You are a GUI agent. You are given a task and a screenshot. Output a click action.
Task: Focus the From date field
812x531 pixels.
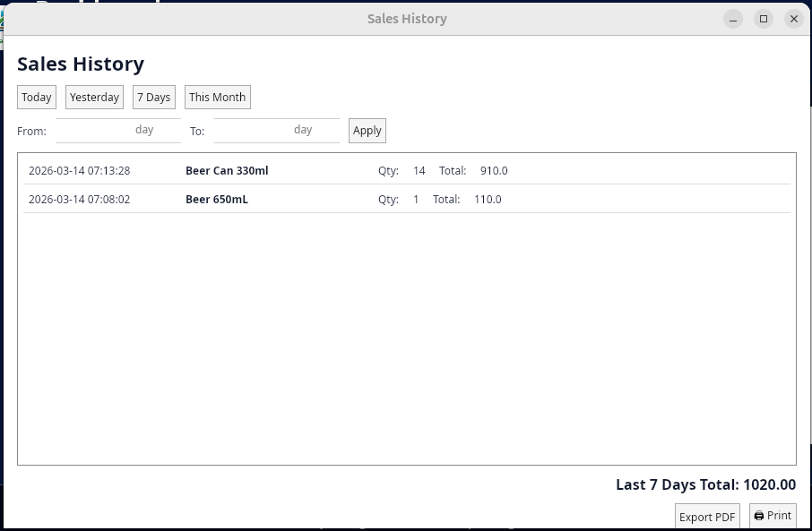(117, 131)
